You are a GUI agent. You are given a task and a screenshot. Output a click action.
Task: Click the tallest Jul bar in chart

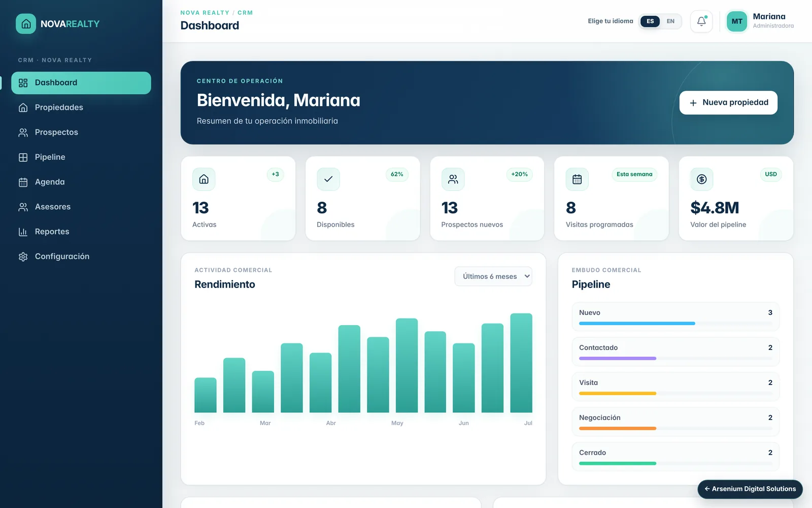[x=521, y=363]
